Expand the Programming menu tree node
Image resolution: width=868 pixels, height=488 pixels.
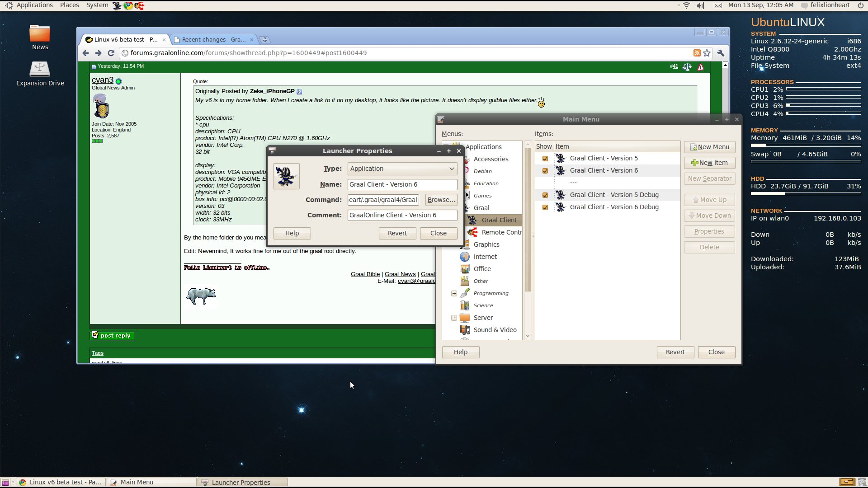pos(454,293)
